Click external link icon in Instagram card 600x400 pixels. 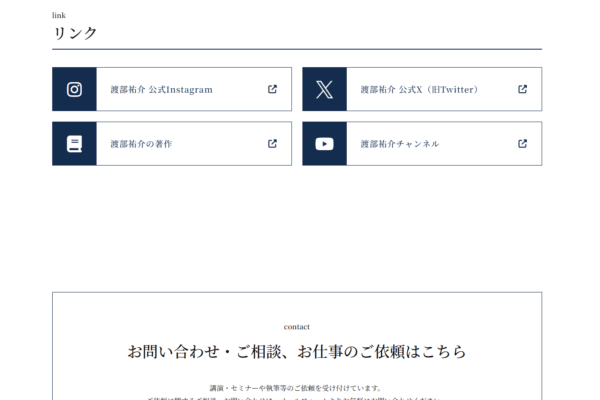click(x=272, y=89)
